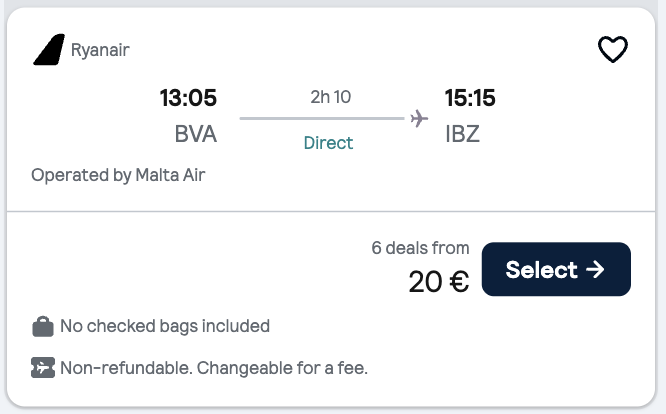Viewport: 666px width, 414px height.
Task: Click the Ryanair airline name
Action: click(100, 50)
